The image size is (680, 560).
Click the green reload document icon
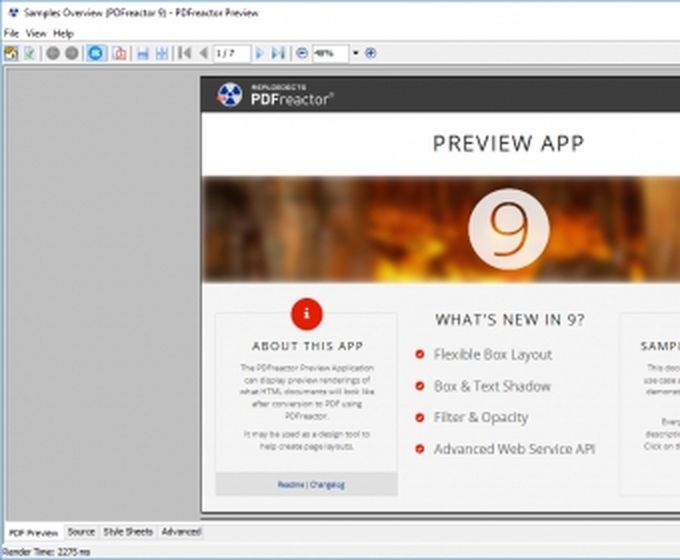click(29, 53)
